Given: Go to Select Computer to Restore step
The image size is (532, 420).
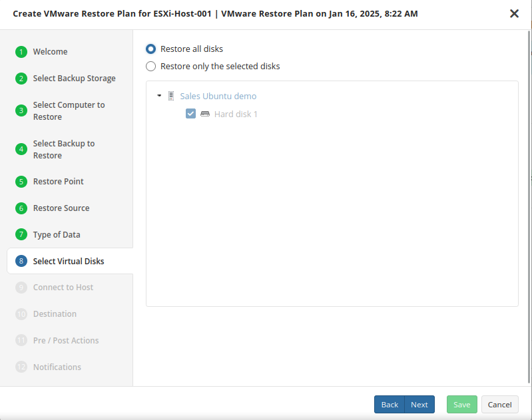Looking at the screenshot, I should [x=69, y=110].
